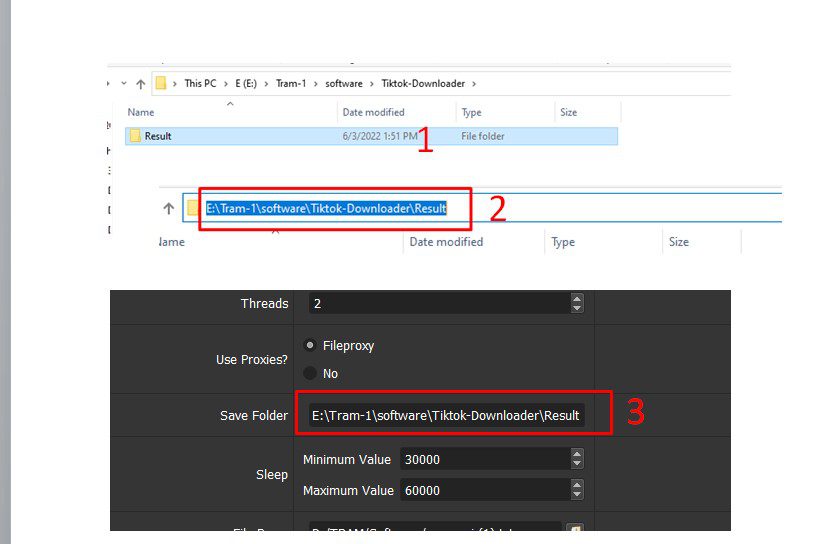Increase the Threads value with the up arrow
The image size is (822, 544).
pos(577,299)
